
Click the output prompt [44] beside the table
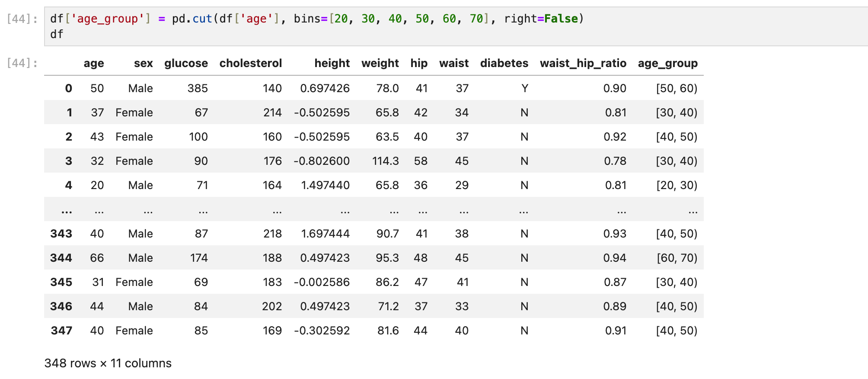click(x=22, y=63)
